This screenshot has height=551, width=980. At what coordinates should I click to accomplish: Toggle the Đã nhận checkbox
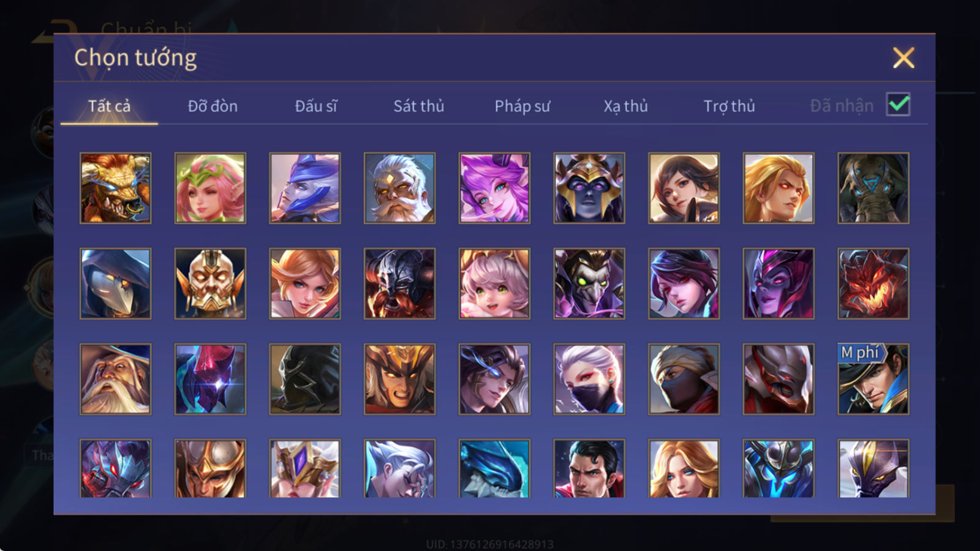pos(899,105)
